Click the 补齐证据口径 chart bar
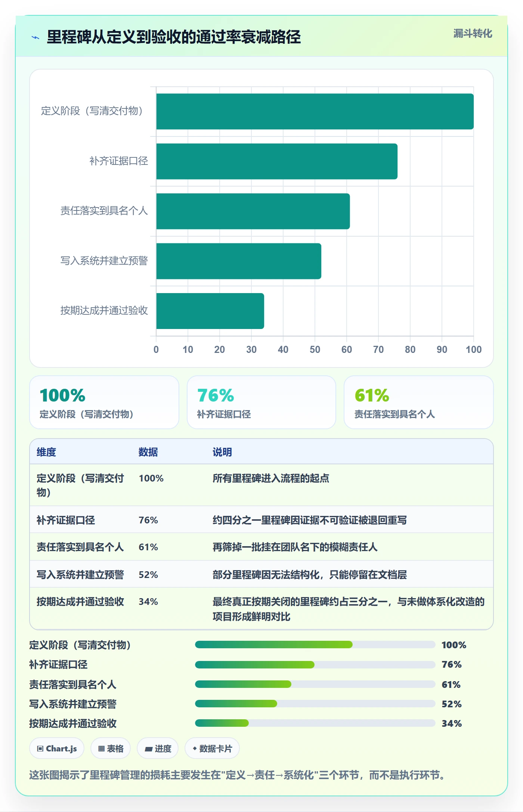Image resolution: width=523 pixels, height=812 pixels. pos(277,162)
